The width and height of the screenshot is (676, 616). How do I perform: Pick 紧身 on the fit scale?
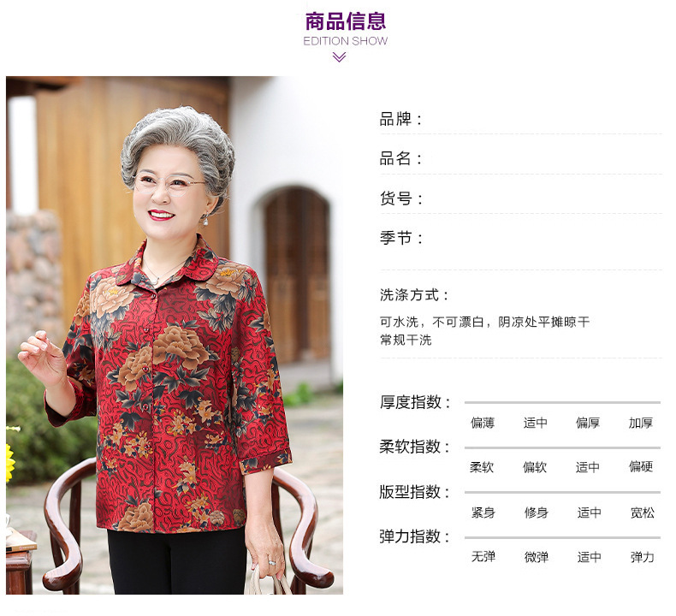point(483,512)
